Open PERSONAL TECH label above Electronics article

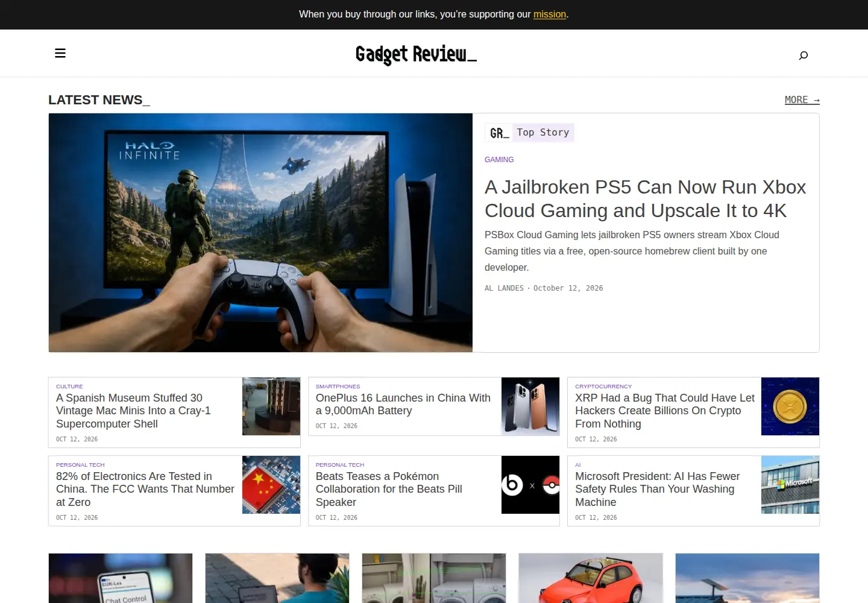coord(80,465)
